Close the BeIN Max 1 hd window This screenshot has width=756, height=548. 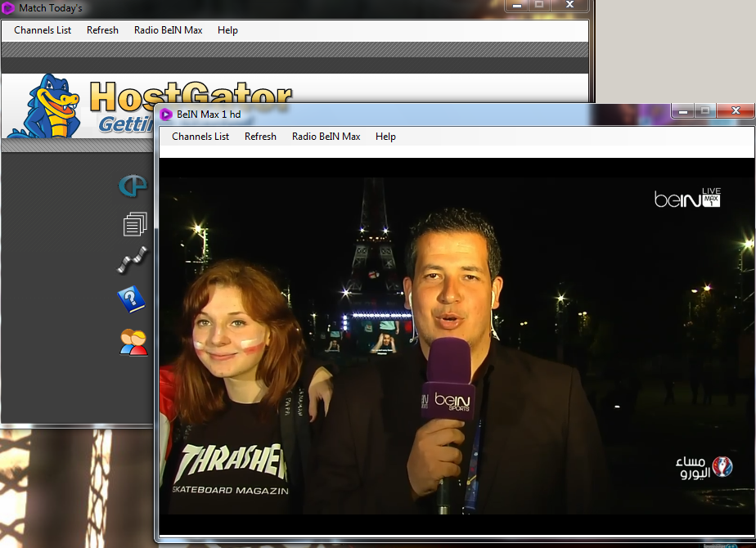tap(736, 111)
